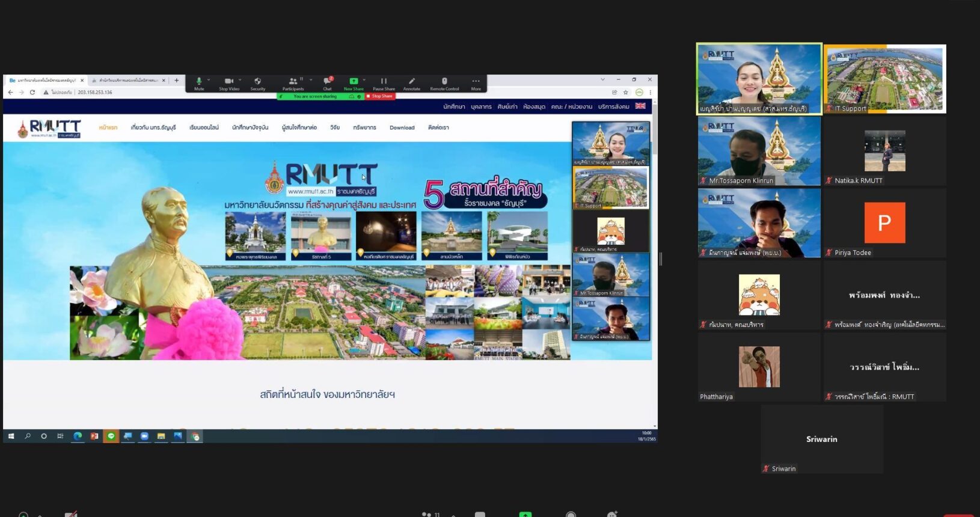Add a new browser tab

pos(176,80)
